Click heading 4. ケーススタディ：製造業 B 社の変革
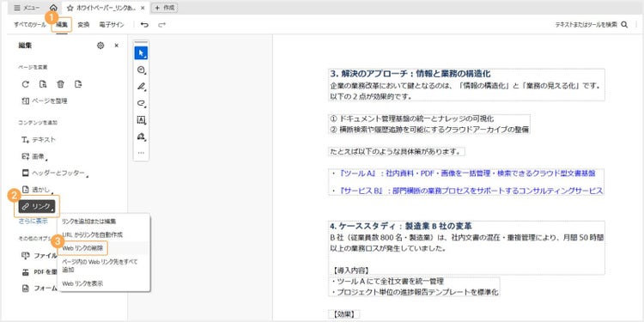This screenshot has width=644, height=322. click(x=401, y=227)
